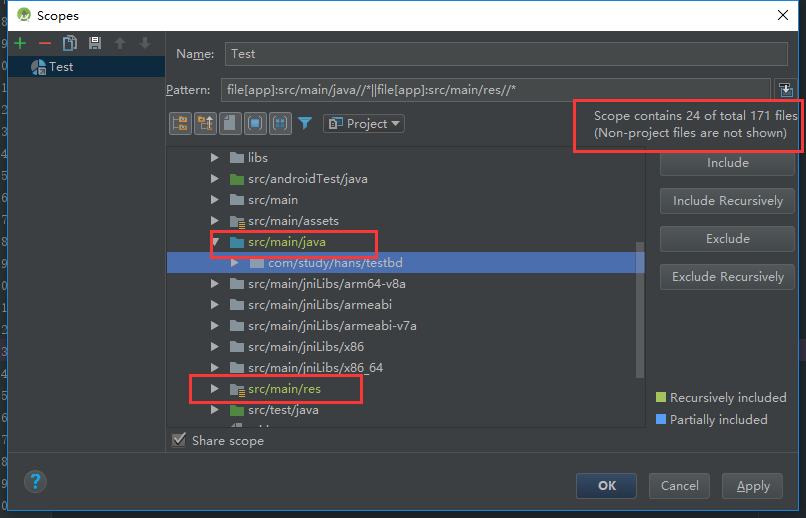Save scope as with floppy disk icon

pos(95,43)
